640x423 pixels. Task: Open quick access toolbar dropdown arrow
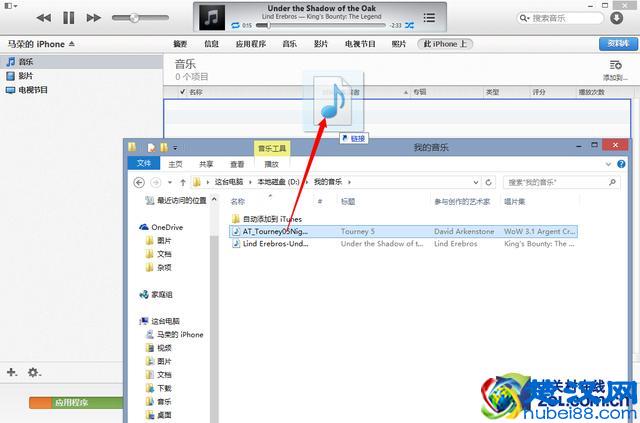pos(175,148)
